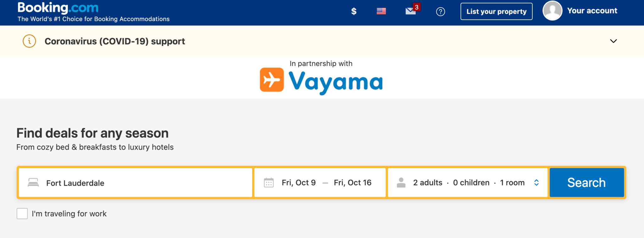Expand the Coronavirus support banner
The image size is (644, 238).
point(613,41)
